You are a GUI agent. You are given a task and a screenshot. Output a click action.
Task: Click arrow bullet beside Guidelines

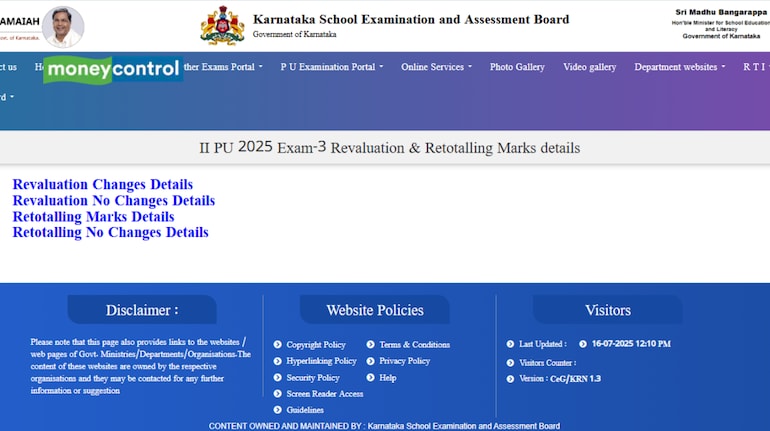tap(277, 410)
